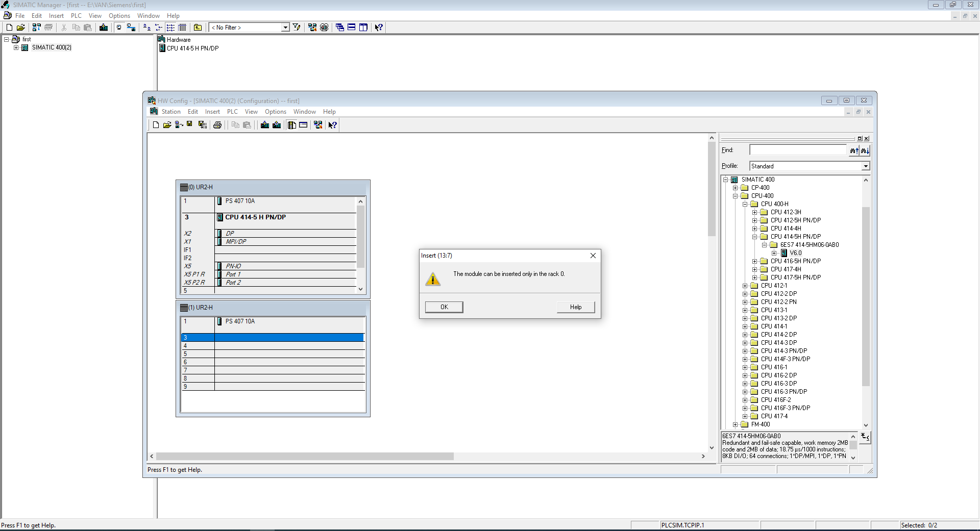Image resolution: width=980 pixels, height=531 pixels.
Task: Click the Address Overview icon in HW Config
Action: (x=303, y=125)
